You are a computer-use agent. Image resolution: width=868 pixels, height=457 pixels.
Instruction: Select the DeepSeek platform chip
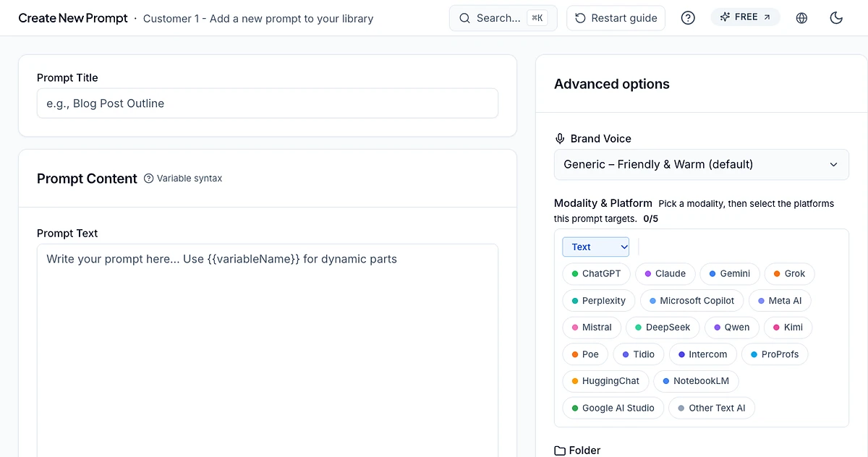click(x=663, y=327)
